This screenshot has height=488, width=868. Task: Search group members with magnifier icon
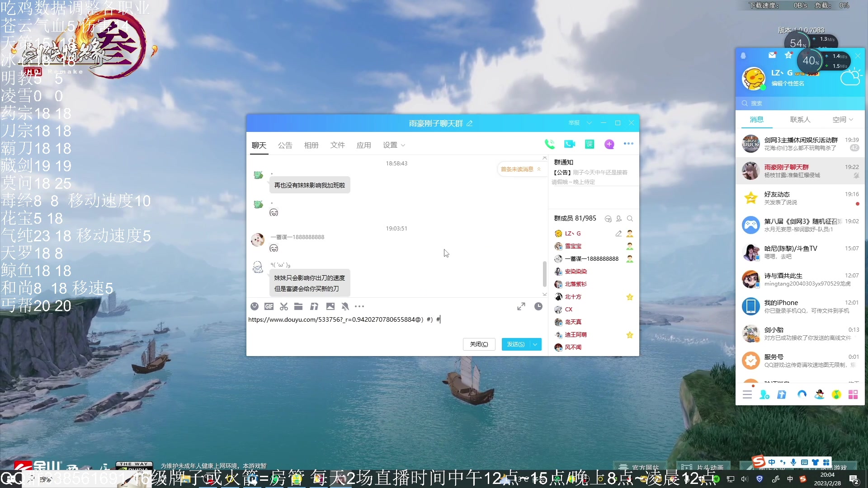point(630,219)
